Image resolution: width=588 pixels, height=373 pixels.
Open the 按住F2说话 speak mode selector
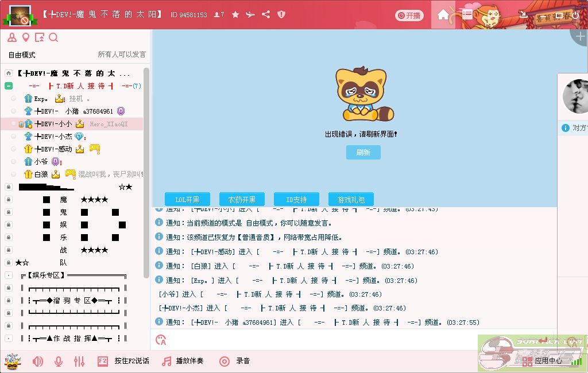click(x=124, y=361)
